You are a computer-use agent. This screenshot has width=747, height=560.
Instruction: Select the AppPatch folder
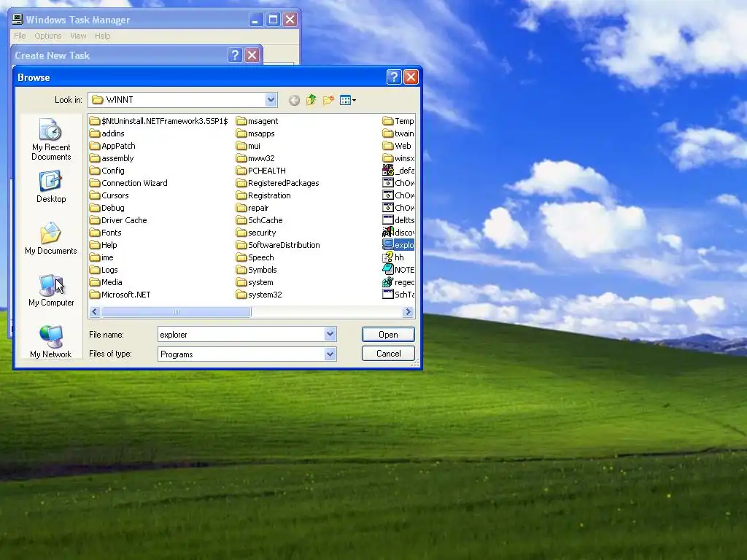pos(113,146)
